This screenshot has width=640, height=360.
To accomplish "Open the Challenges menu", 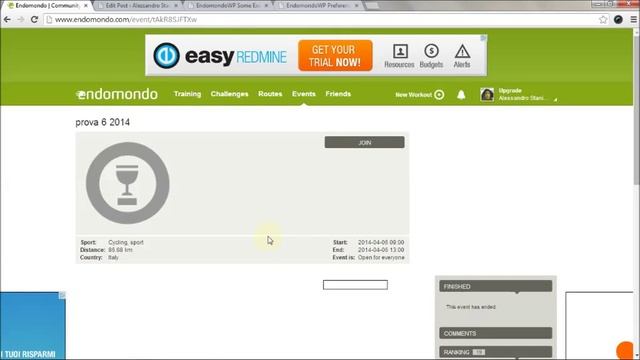I will tap(229, 94).
